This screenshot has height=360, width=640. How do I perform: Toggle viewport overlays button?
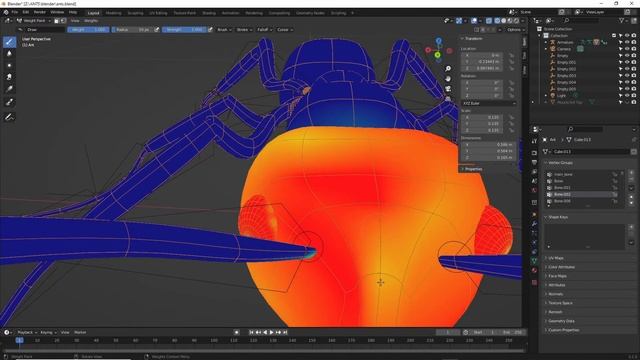(x=473, y=20)
